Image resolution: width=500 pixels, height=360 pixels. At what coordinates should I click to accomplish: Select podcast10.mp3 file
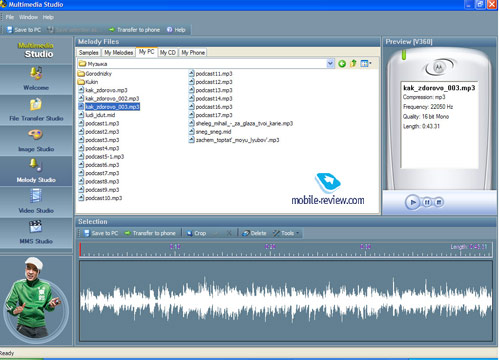click(100, 198)
